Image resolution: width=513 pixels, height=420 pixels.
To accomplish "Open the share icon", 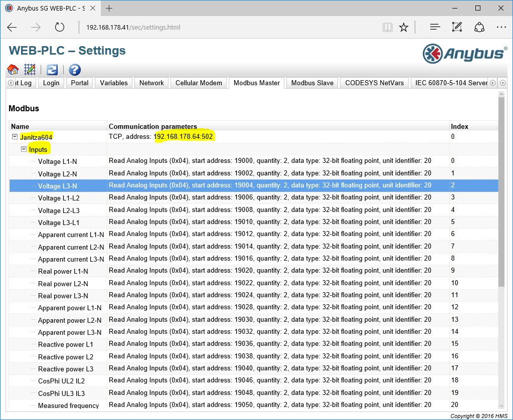I will point(479,27).
